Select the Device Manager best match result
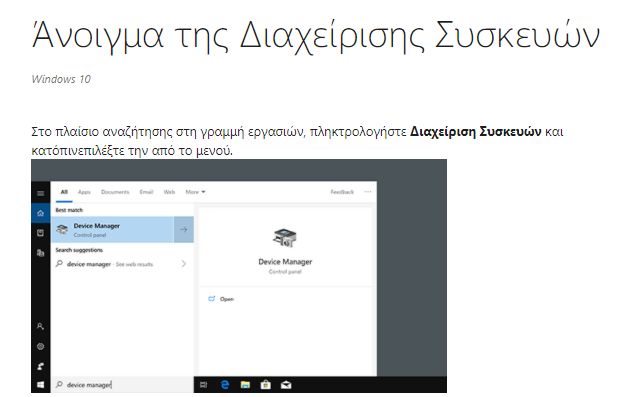This screenshot has width=625, height=397. [112, 230]
